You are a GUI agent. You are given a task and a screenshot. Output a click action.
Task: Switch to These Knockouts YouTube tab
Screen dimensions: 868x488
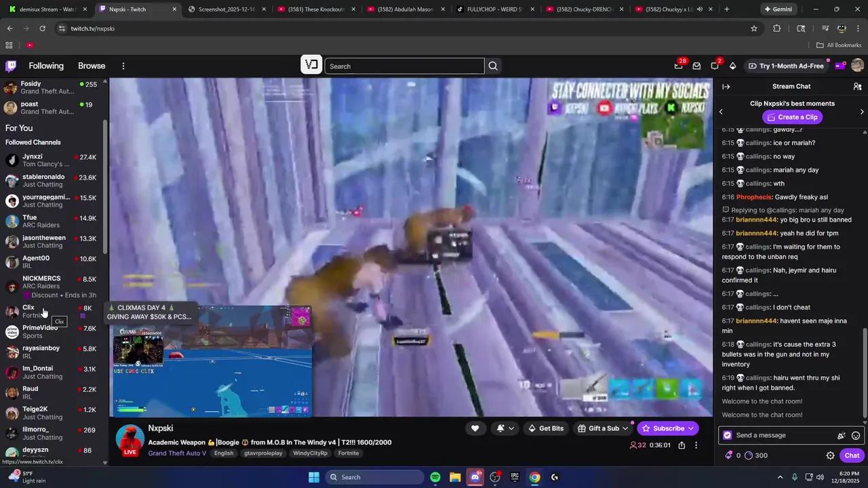[x=315, y=9]
